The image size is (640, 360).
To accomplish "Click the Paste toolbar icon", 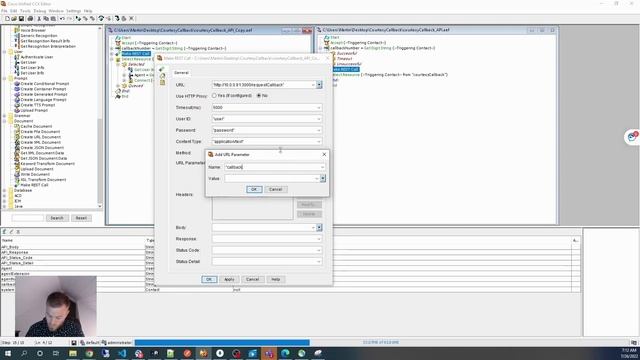I will [x=53, y=19].
